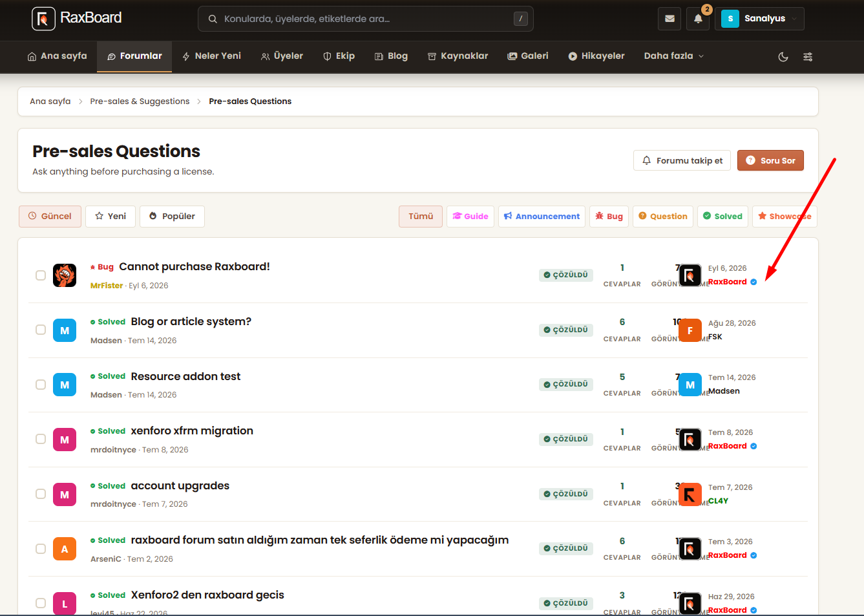The width and height of the screenshot is (864, 616).
Task: Click the slash shortcut key hint in search
Action: pos(521,19)
